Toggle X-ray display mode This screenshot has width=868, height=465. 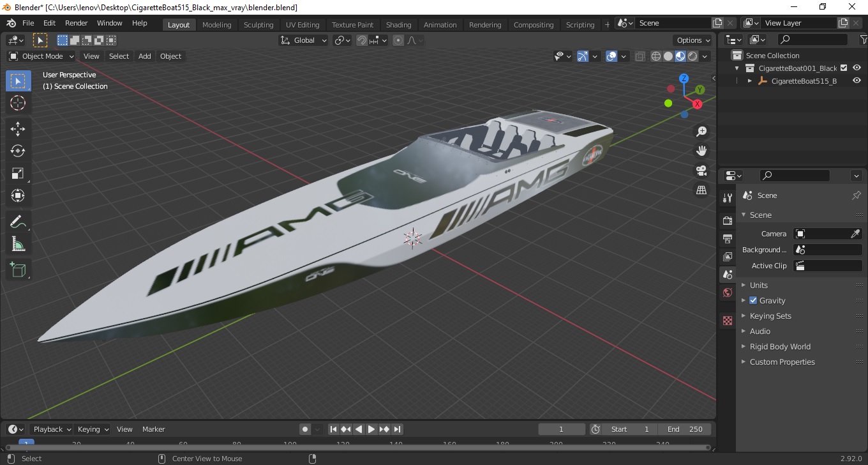click(640, 56)
